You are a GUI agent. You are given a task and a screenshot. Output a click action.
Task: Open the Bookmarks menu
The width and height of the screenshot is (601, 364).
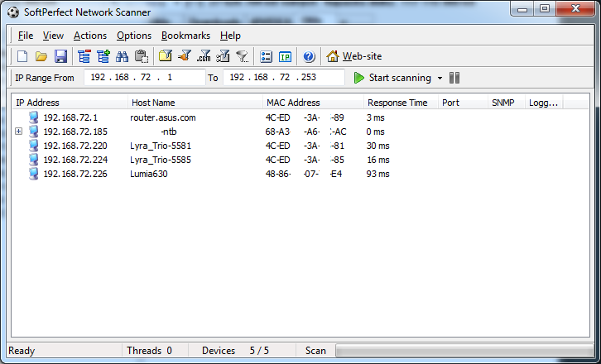coord(185,36)
